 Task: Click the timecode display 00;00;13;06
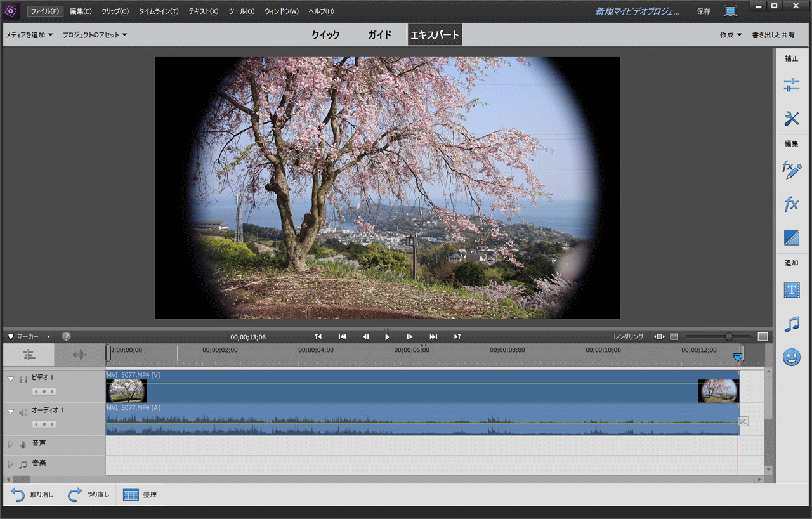248,337
